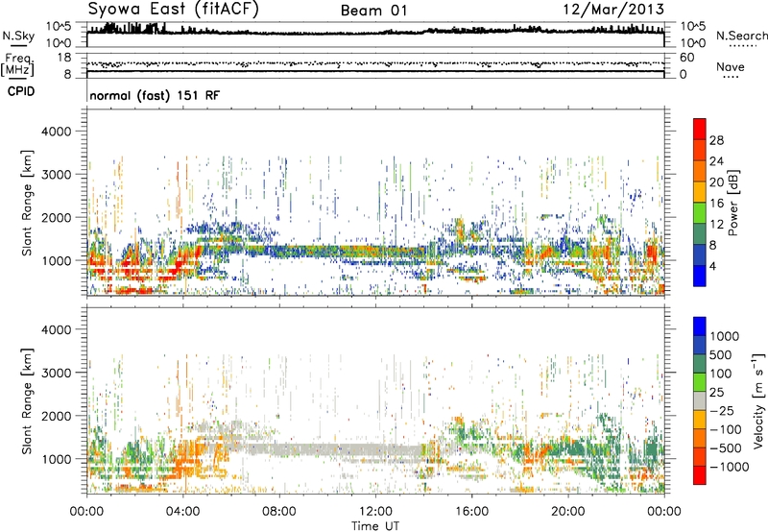Click the power panel 'Slant Range [km]' label
The height and width of the screenshot is (532, 768).
[x=27, y=203]
